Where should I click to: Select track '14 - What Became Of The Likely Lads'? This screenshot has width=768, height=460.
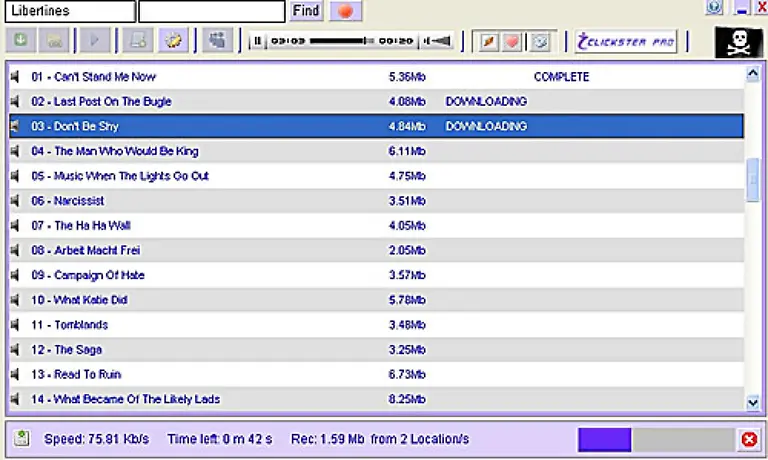pos(376,399)
